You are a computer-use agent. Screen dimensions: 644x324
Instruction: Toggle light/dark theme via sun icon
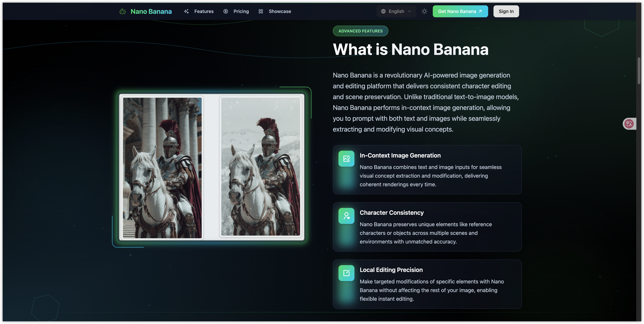pyautogui.click(x=424, y=11)
